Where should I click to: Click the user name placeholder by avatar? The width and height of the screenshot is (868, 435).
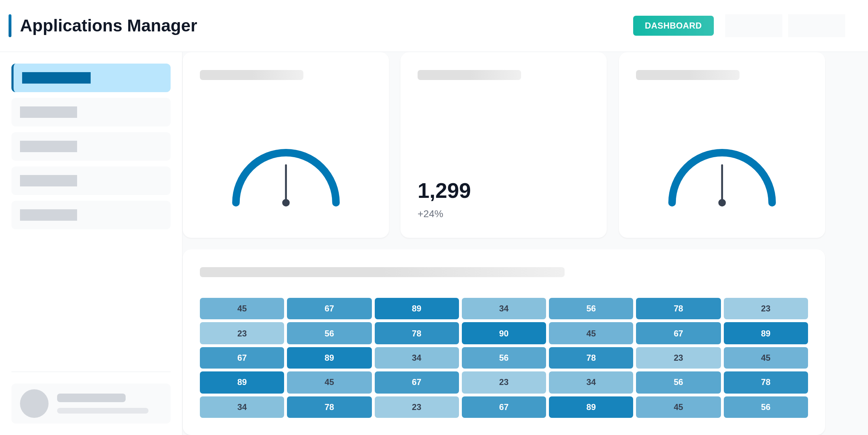tap(91, 398)
